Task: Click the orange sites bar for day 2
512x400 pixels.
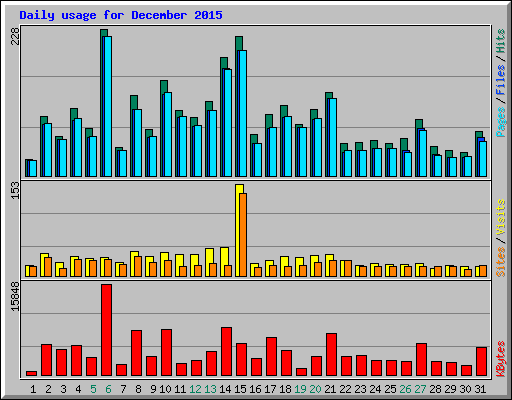Action: click(48, 267)
